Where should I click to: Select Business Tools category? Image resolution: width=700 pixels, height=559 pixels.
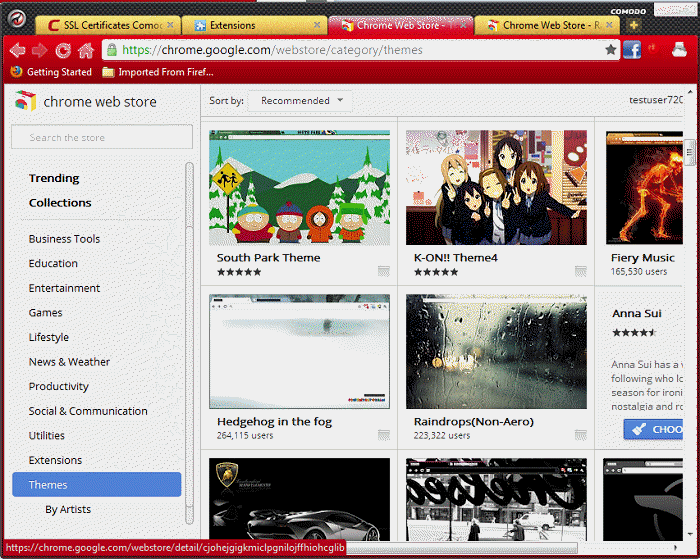click(64, 239)
